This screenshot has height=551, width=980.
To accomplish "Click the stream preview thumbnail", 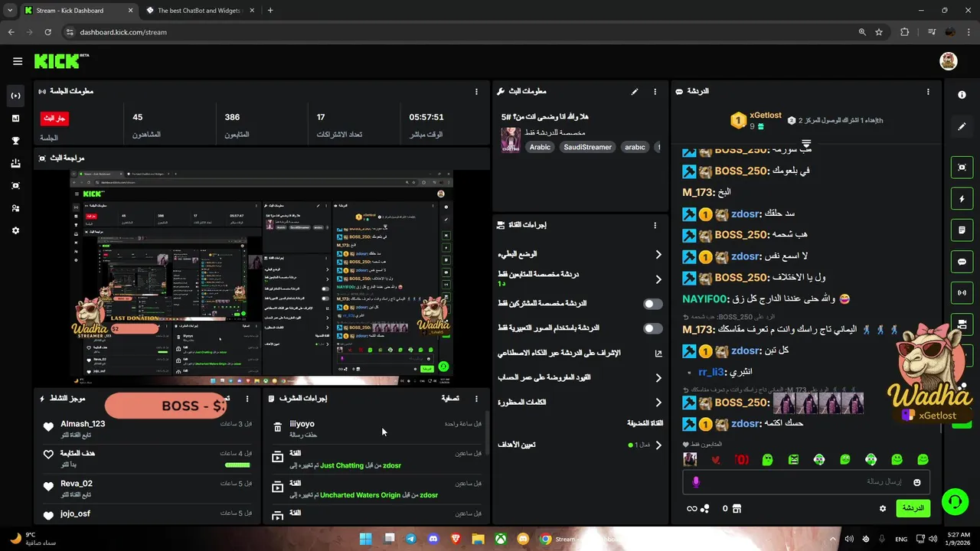I will pyautogui.click(x=261, y=275).
